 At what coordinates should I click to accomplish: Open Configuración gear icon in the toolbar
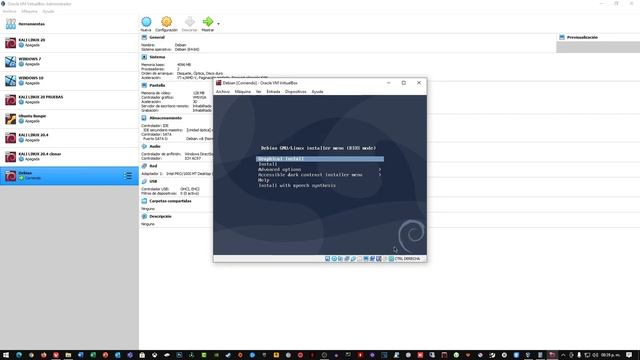click(167, 22)
